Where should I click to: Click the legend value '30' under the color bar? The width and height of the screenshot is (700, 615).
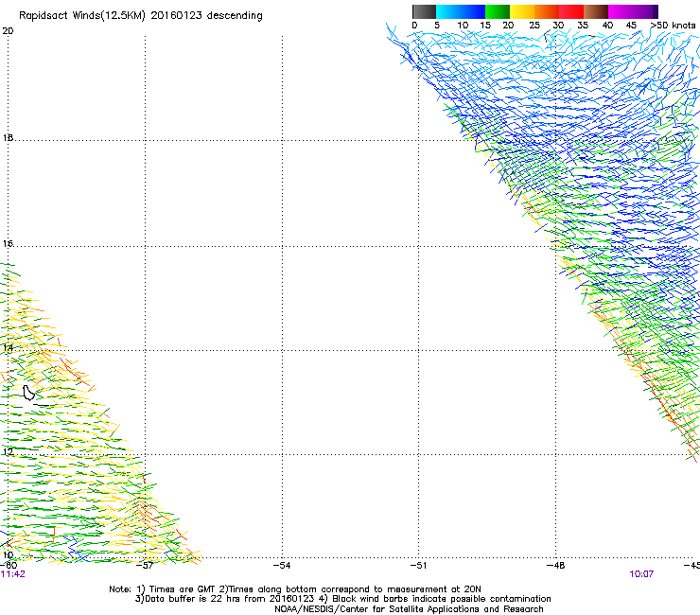pyautogui.click(x=558, y=26)
